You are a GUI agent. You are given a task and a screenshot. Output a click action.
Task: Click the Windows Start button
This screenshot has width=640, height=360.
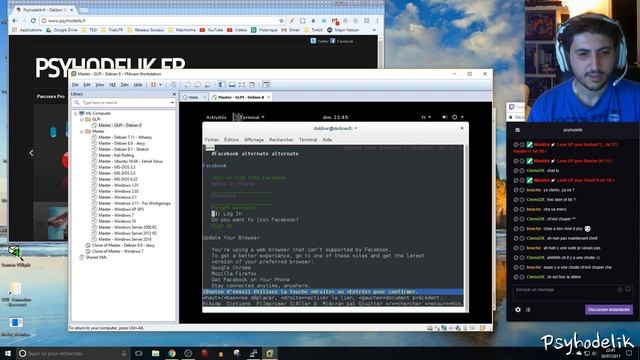pyautogui.click(x=8, y=353)
